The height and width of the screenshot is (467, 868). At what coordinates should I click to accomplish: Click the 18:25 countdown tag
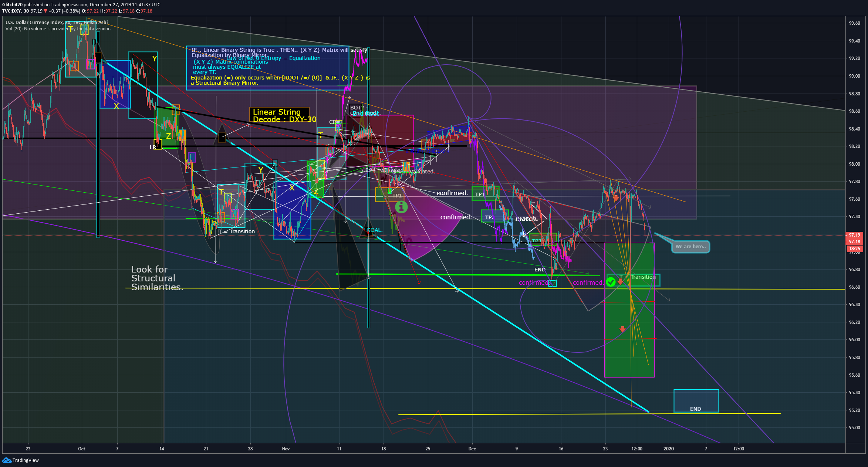[x=854, y=249]
